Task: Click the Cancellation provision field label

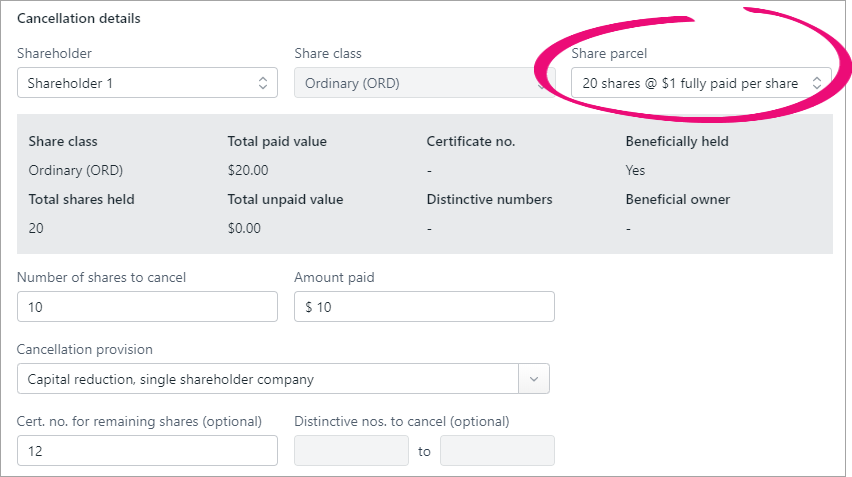Action: tap(85, 349)
